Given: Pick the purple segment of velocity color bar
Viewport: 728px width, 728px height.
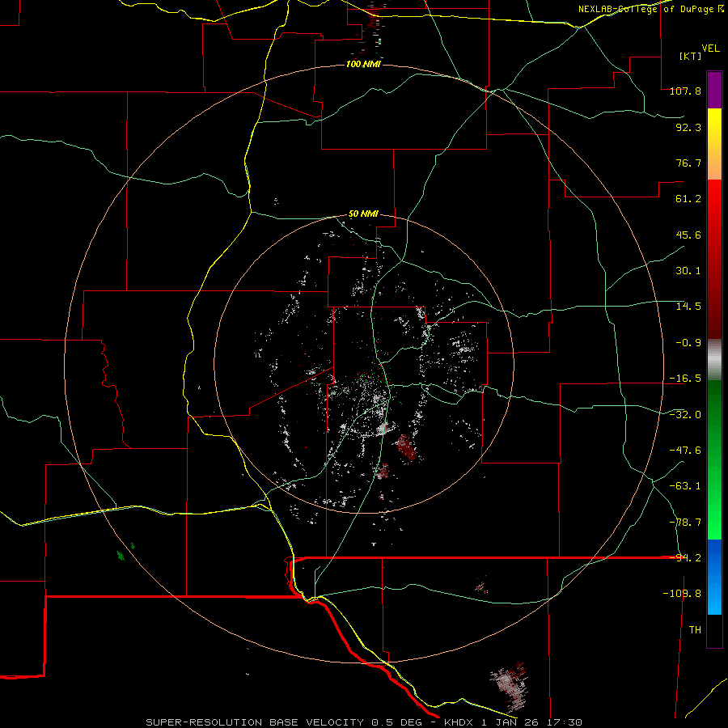Looking at the screenshot, I should (714, 90).
